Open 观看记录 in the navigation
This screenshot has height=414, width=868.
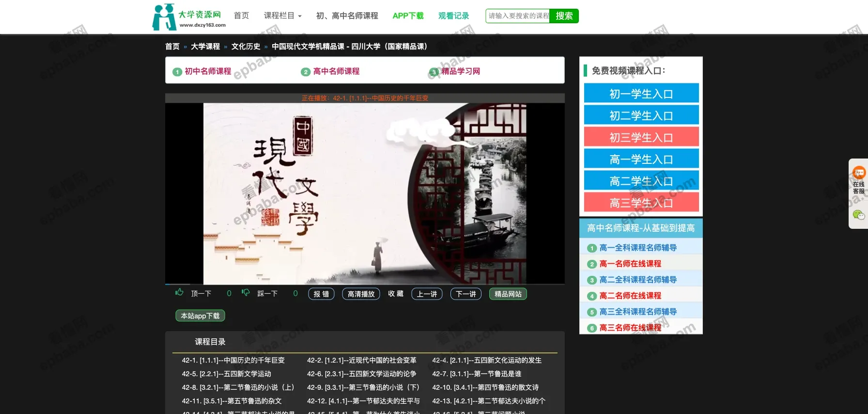coord(454,16)
